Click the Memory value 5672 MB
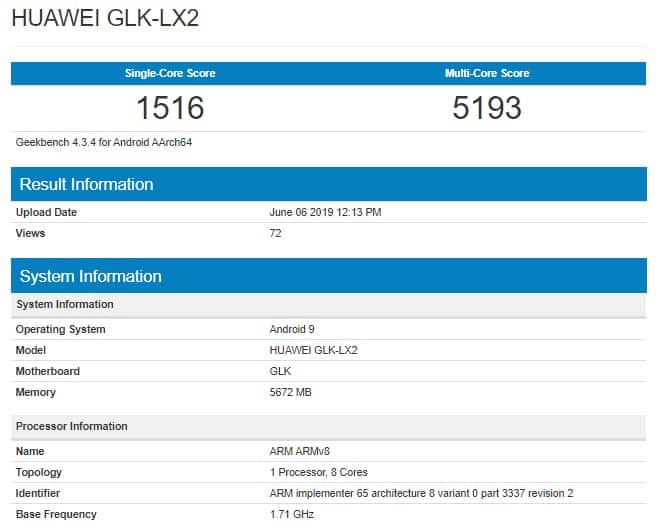 tap(291, 392)
